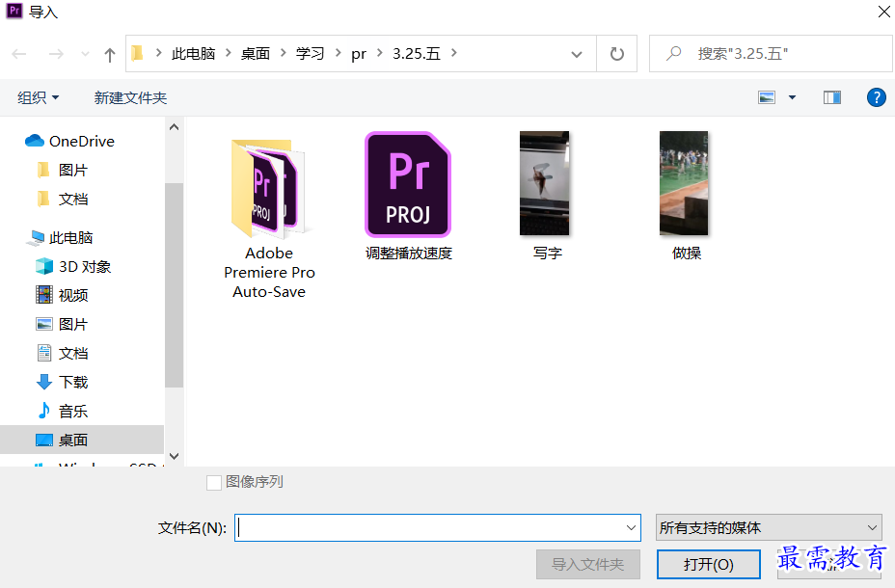Image resolution: width=895 pixels, height=588 pixels.
Task: Select 学习 in the address breadcrumb
Action: [x=310, y=54]
